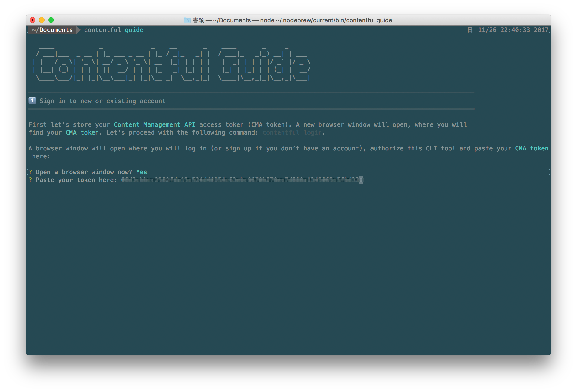Click the day indicator 日 glyph on the right
This screenshot has height=392, width=577.
470,30
